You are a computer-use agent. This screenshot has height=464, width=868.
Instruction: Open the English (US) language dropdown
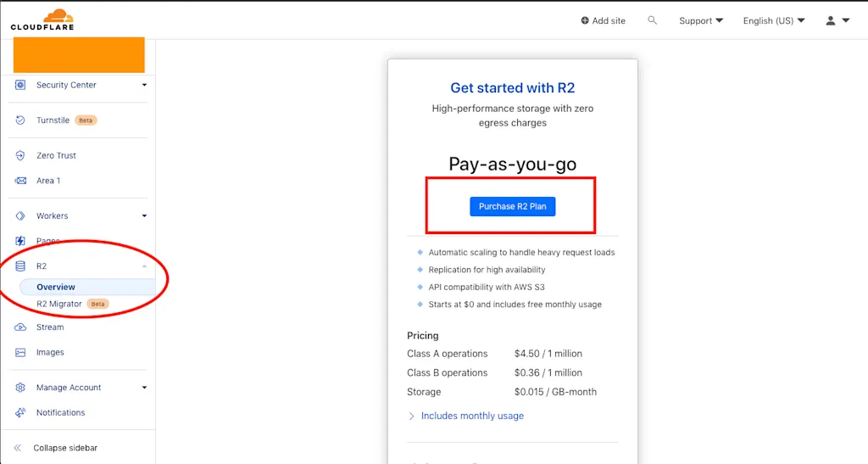[x=774, y=20]
